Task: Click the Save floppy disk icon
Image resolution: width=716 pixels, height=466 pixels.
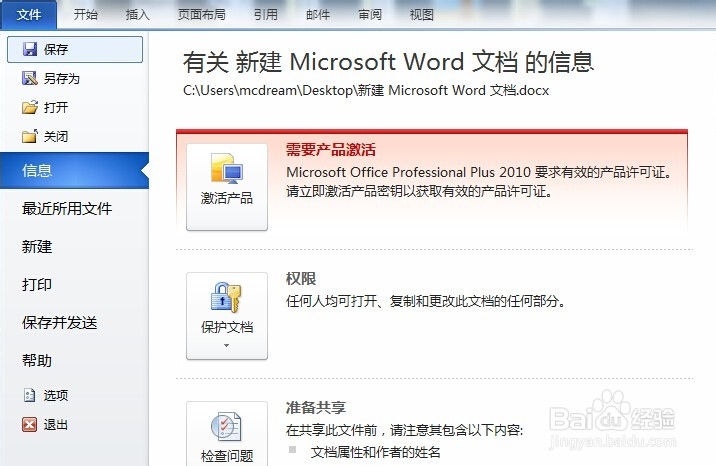Action: coord(30,49)
